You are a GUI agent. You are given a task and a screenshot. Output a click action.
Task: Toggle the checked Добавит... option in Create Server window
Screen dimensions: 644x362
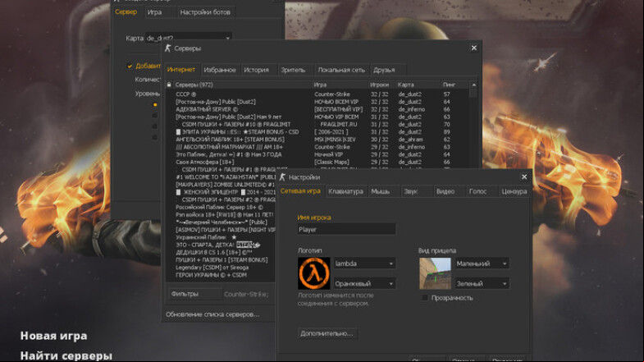[x=130, y=66]
